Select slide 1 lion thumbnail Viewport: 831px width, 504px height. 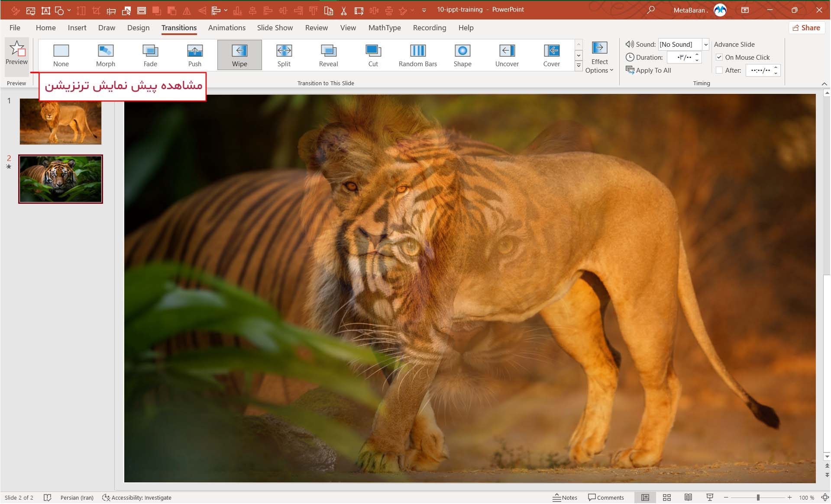(x=61, y=121)
